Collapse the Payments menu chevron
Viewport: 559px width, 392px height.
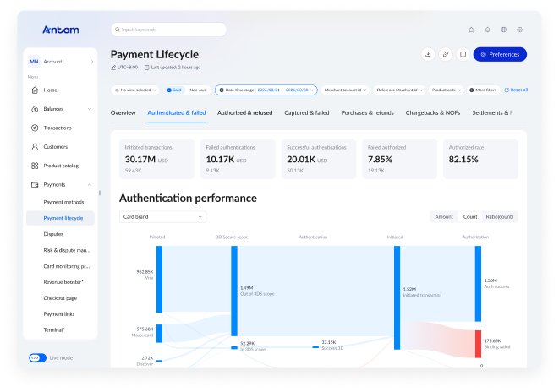(89, 184)
